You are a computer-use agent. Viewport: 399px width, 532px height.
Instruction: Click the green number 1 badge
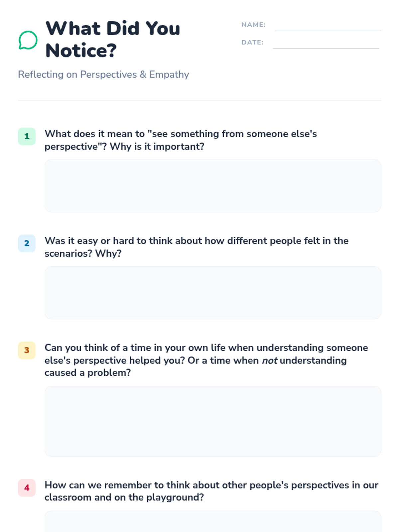pyautogui.click(x=27, y=136)
